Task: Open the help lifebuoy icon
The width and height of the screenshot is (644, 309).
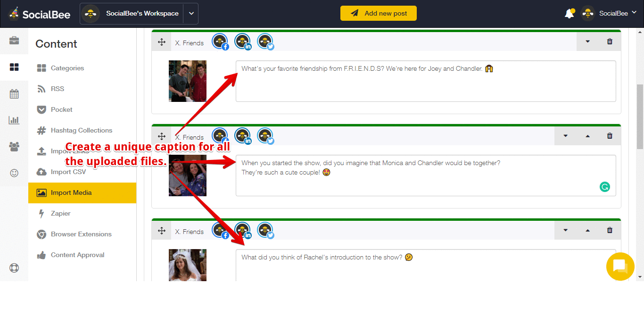Action: coord(14,268)
